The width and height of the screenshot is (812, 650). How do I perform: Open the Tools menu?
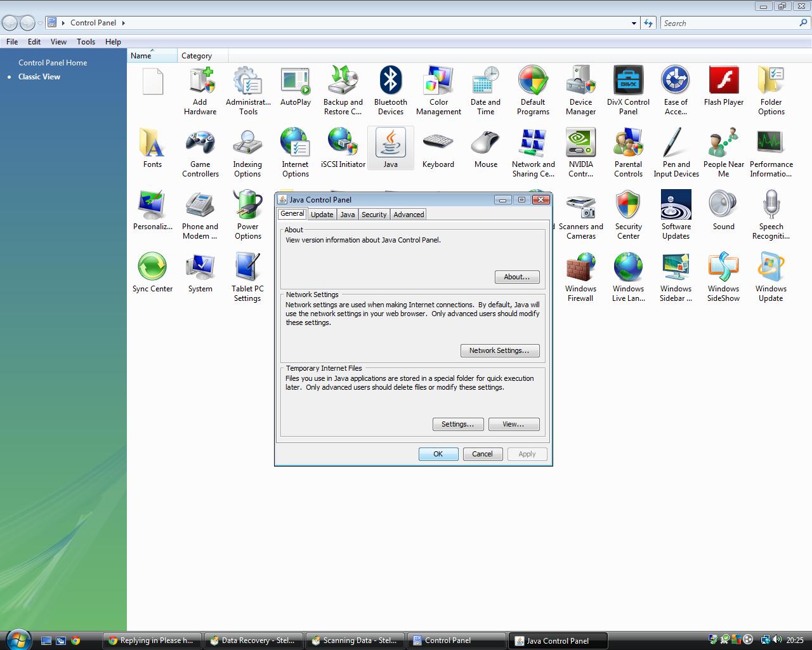pyautogui.click(x=86, y=41)
